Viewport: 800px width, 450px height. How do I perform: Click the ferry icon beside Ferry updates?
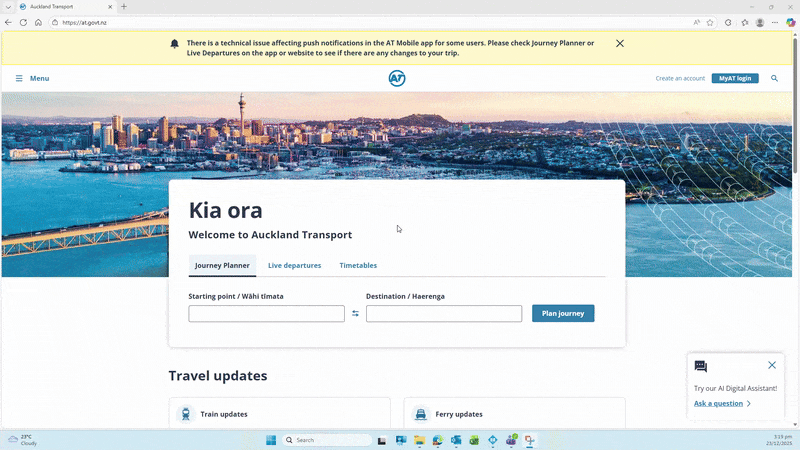pyautogui.click(x=420, y=414)
